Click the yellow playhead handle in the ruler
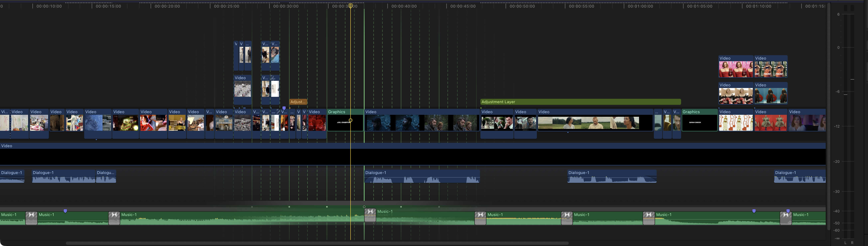Viewport: 868px width, 246px height. click(x=350, y=6)
